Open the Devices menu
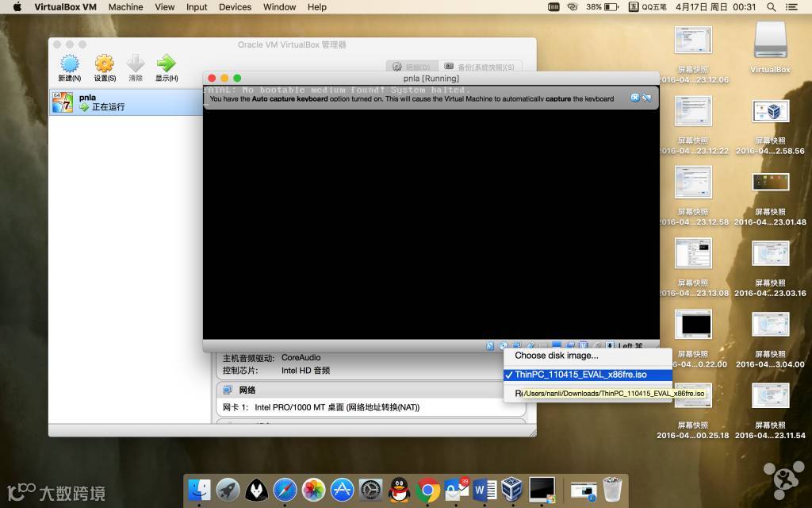Screen dimensions: 812x508 click(235, 6)
